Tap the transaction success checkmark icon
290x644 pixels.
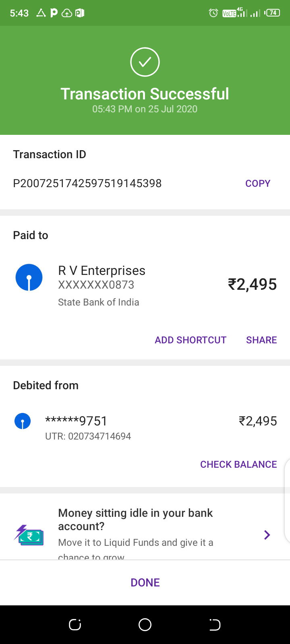click(x=145, y=62)
